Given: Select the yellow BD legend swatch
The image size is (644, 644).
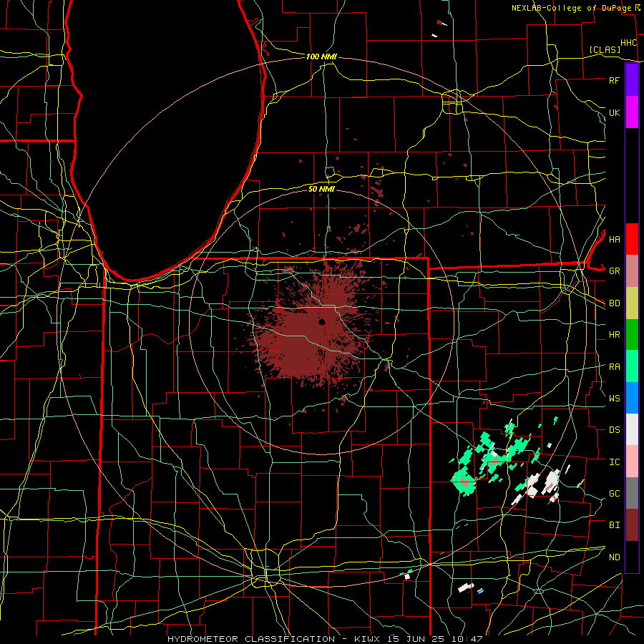Looking at the screenshot, I should coord(632,303).
